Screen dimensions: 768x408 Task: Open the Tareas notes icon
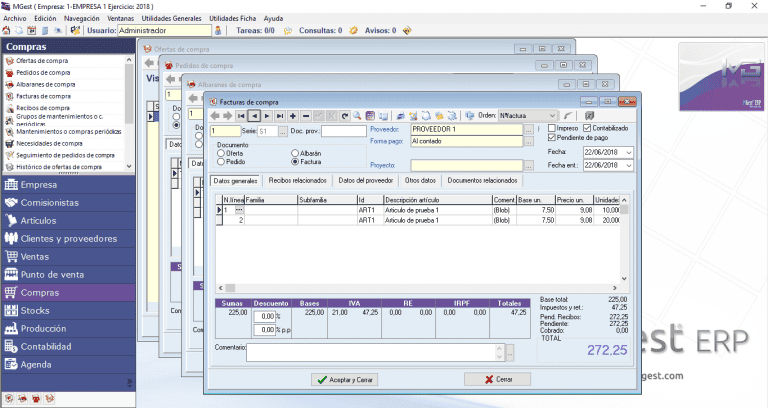coord(288,30)
